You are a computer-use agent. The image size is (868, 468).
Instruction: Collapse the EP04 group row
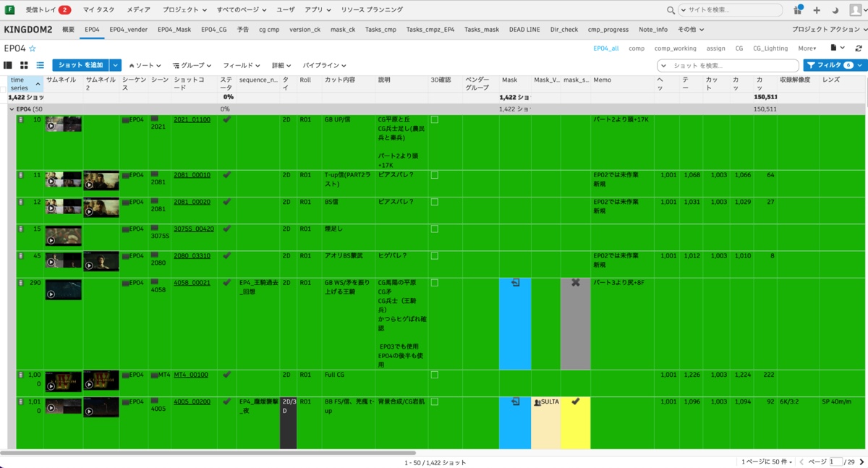pyautogui.click(x=12, y=109)
